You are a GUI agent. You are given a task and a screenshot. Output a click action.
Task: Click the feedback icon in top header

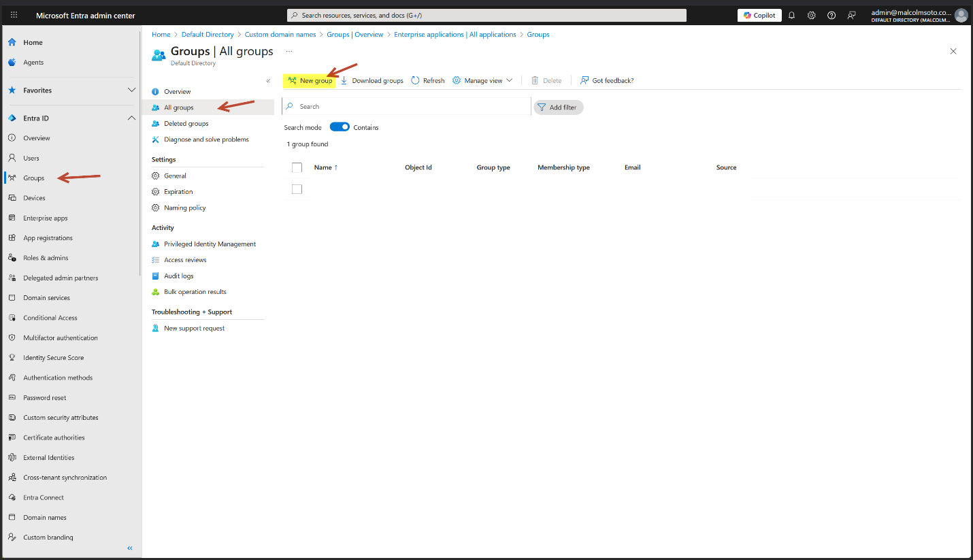coord(851,16)
